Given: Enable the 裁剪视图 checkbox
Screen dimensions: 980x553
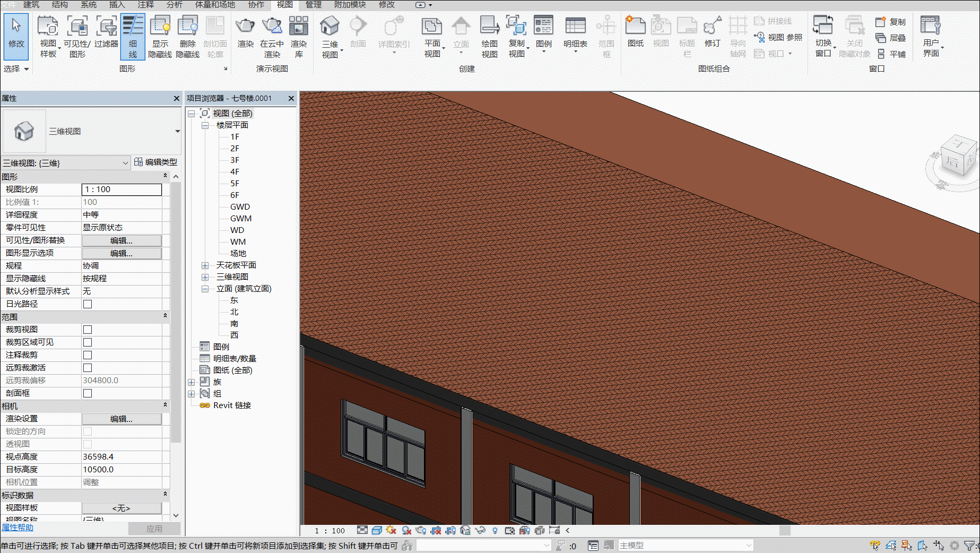Looking at the screenshot, I should pos(88,330).
